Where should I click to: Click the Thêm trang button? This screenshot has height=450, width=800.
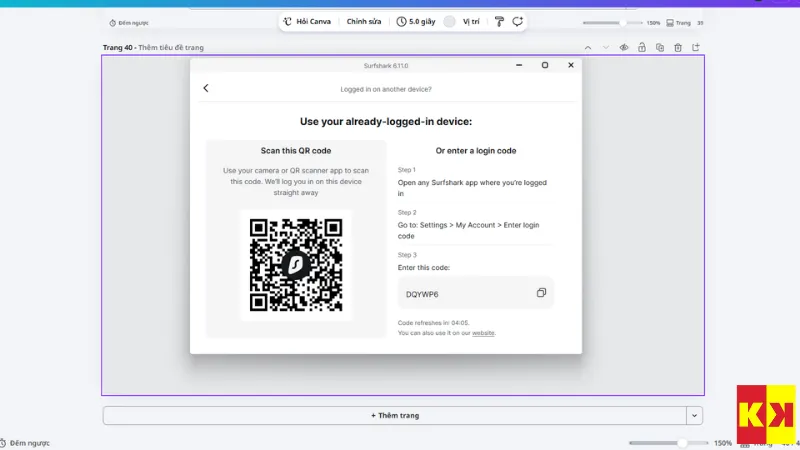394,415
